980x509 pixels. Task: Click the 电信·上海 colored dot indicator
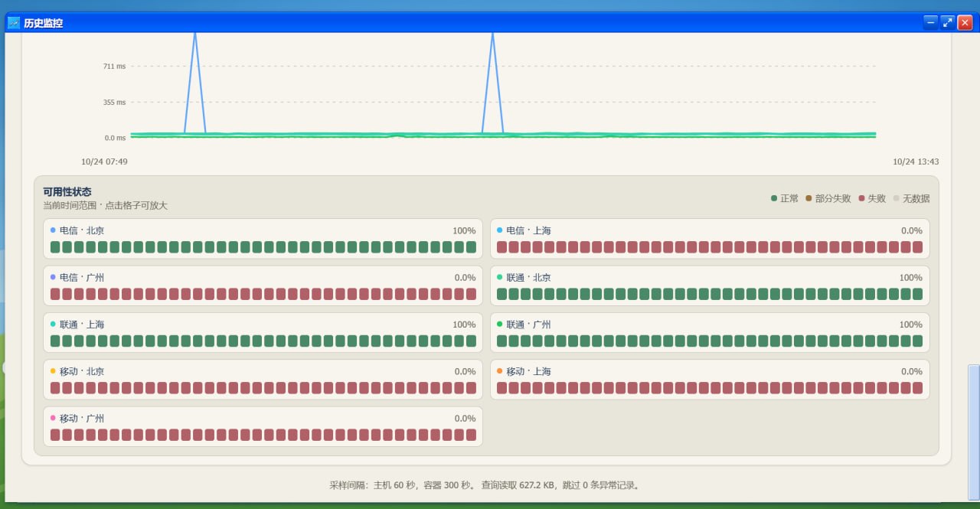[x=499, y=230]
